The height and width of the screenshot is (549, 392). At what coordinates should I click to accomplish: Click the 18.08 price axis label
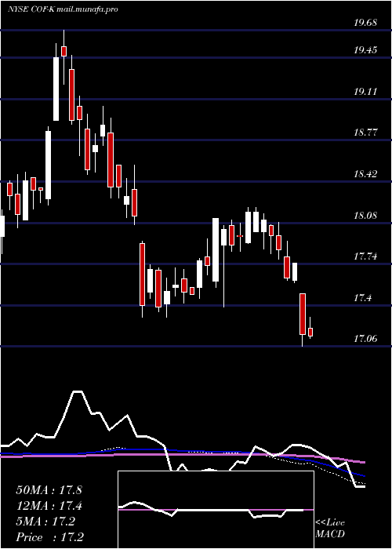pyautogui.click(x=365, y=216)
